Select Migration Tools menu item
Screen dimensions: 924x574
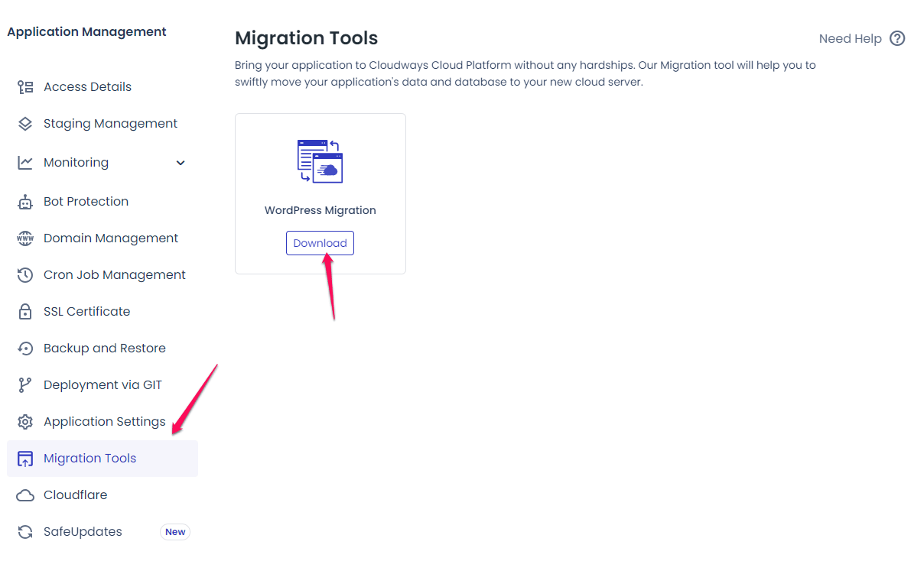tap(102, 459)
